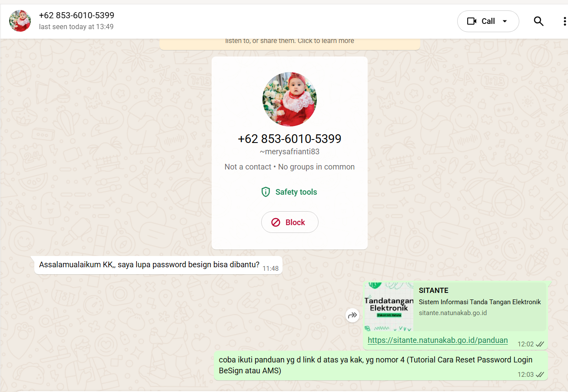Click the yellow learn more banner
The height and width of the screenshot is (392, 568).
(x=290, y=43)
